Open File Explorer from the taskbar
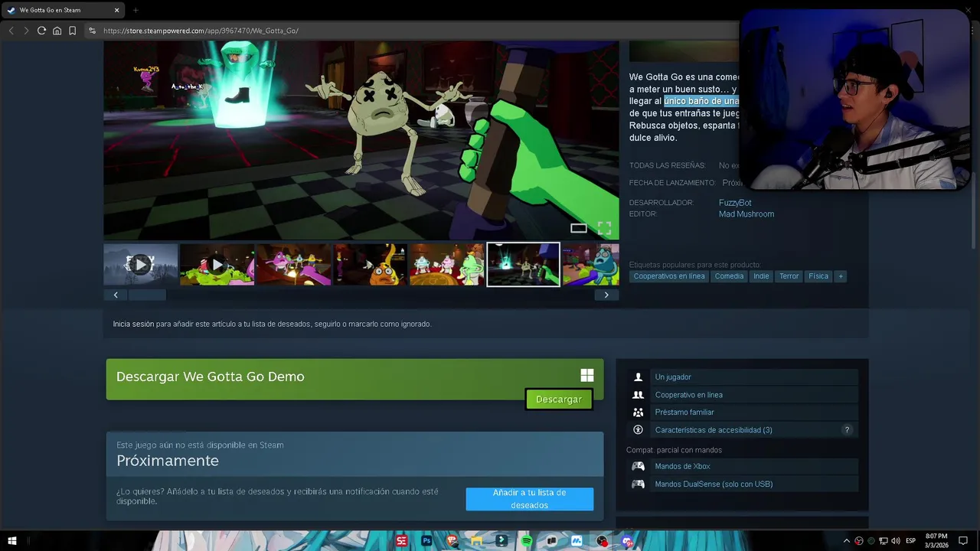 476,541
